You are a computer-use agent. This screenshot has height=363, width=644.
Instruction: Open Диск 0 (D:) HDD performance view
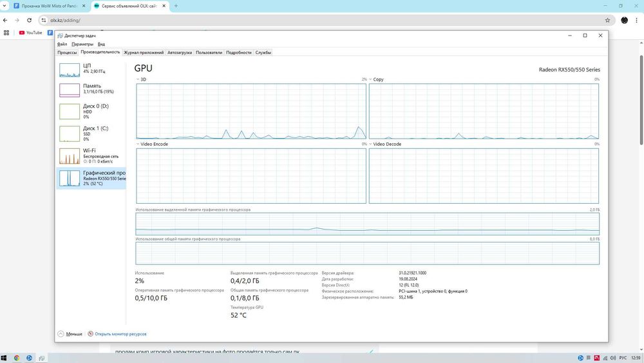click(91, 112)
